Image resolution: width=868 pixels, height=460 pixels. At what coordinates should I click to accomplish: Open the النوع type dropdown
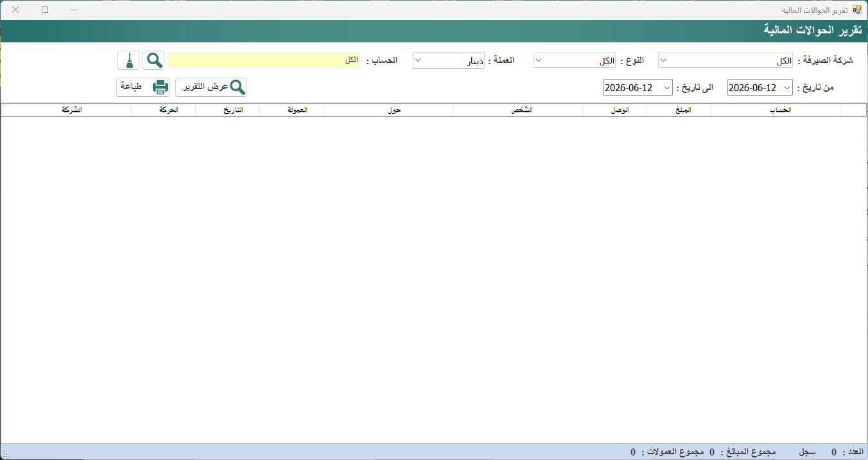(x=575, y=61)
